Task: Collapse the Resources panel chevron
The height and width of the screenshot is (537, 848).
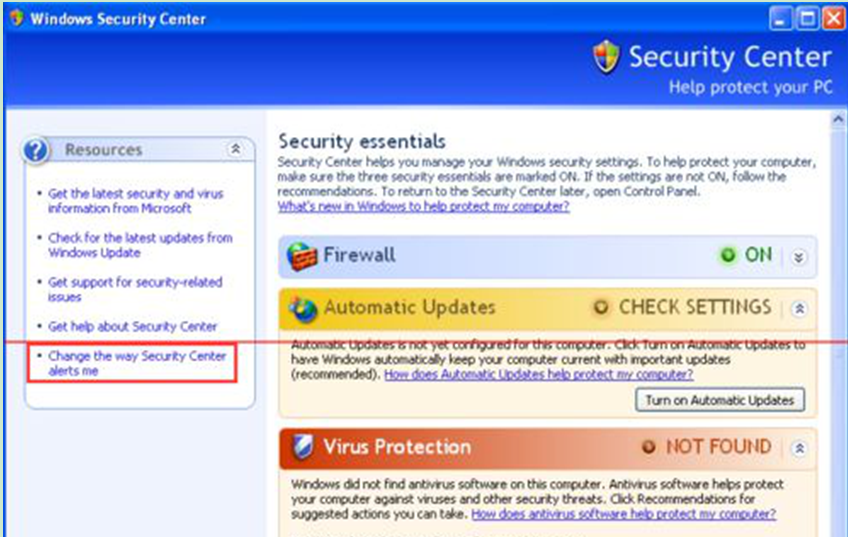Action: [x=235, y=149]
